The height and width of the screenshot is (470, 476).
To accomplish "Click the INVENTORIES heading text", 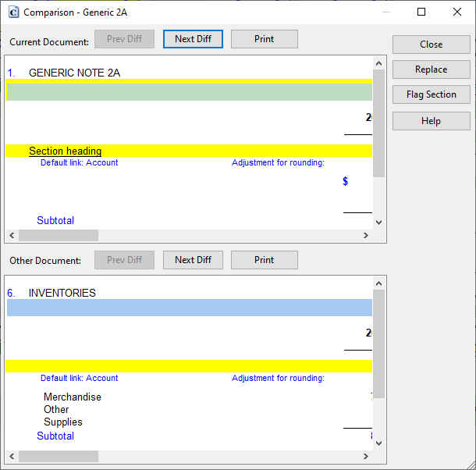I will tap(62, 293).
